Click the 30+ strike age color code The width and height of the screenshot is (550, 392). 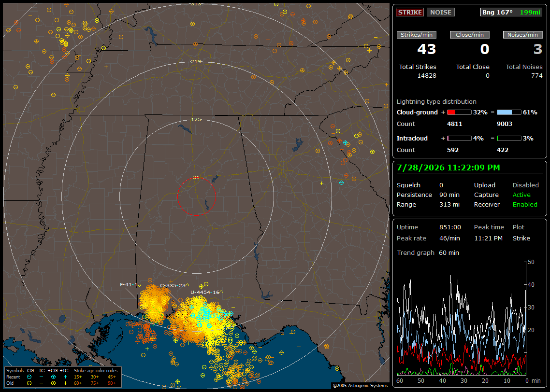[x=95, y=377]
